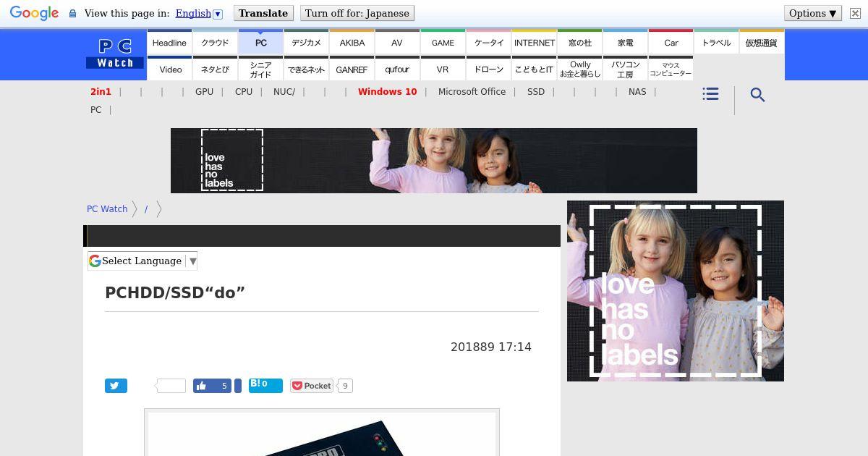
Task: Click the square love has no labels sidebar ad
Action: click(676, 291)
